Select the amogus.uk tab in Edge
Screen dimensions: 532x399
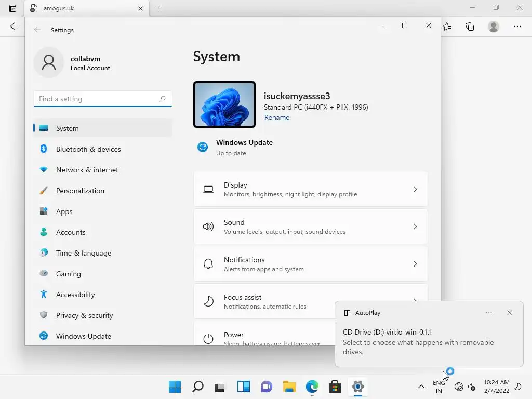tap(87, 8)
